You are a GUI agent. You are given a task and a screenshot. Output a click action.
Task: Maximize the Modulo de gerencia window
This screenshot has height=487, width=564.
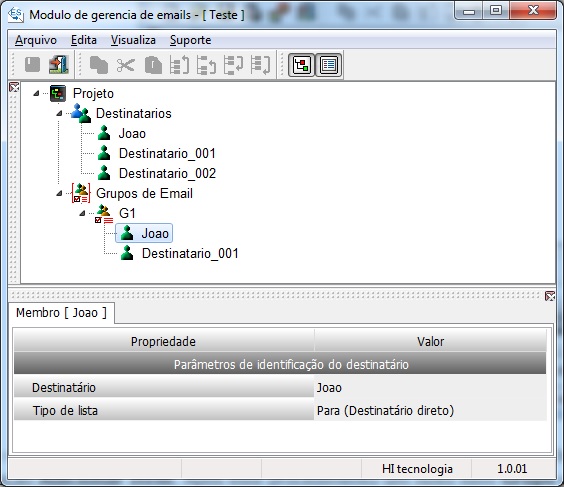click(x=496, y=11)
